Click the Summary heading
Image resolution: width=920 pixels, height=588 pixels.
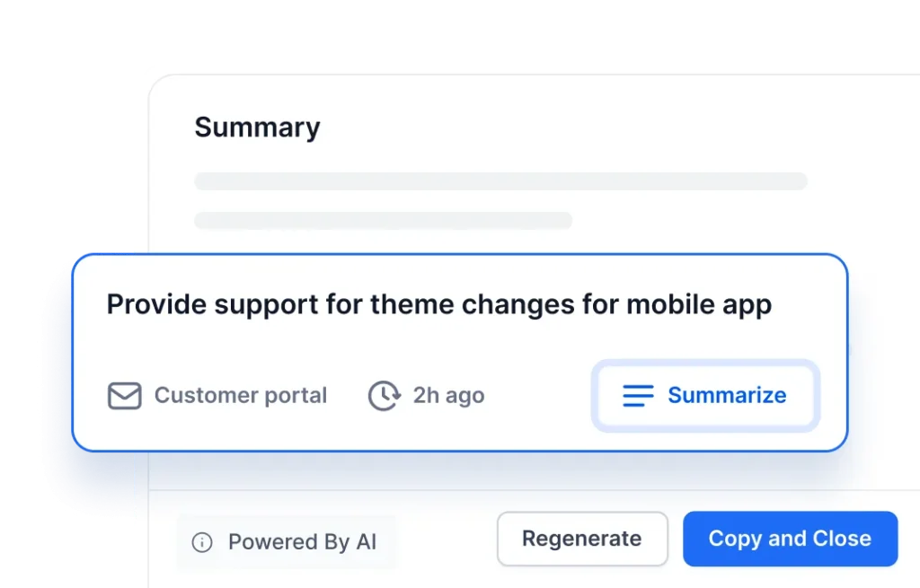click(257, 127)
